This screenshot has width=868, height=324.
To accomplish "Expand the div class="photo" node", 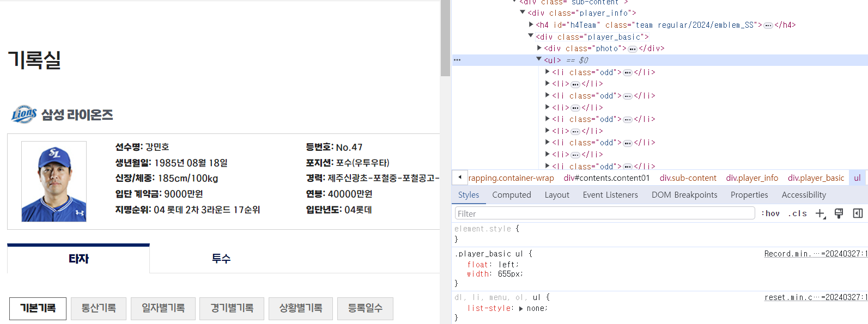I will 539,48.
